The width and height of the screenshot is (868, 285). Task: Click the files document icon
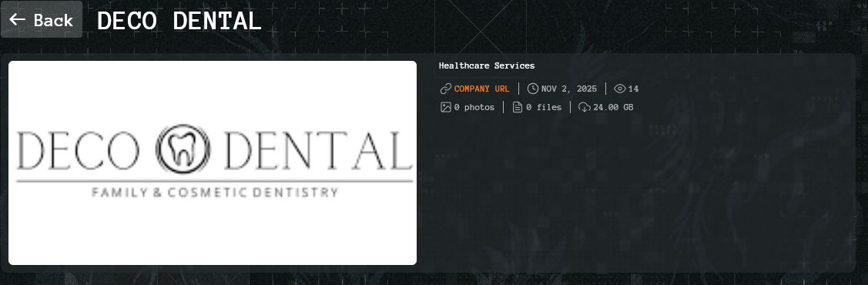tap(518, 107)
